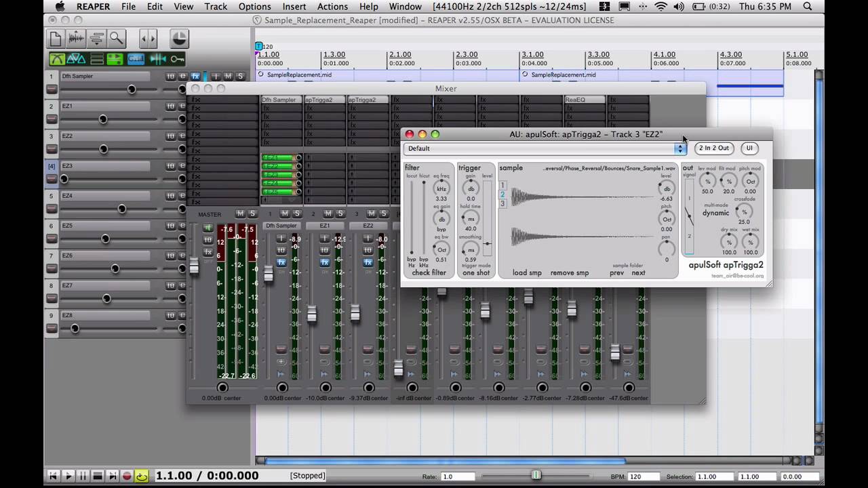The image size is (868, 488).
Task: Arm the EZ1 mixer strip for recording
Action: pos(325,349)
